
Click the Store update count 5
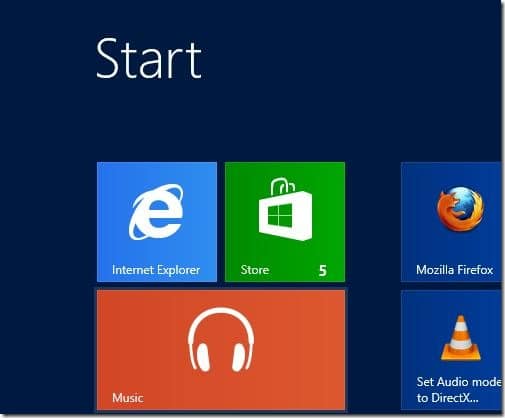(x=322, y=270)
